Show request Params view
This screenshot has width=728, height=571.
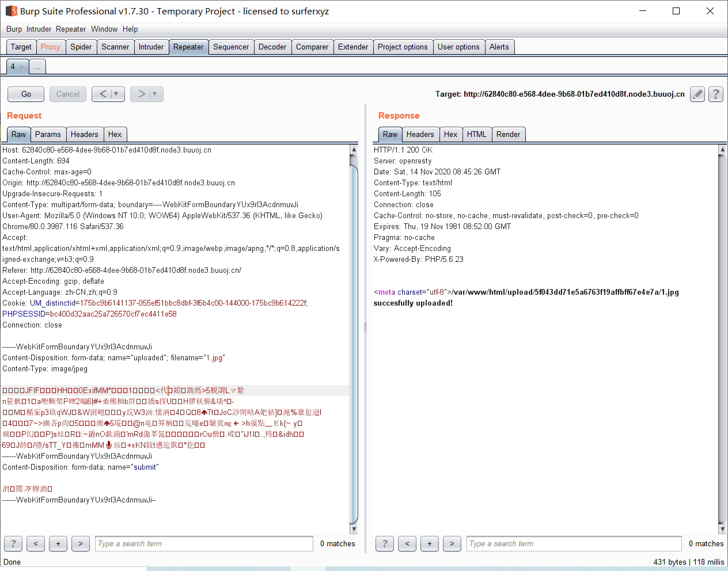[x=48, y=135]
